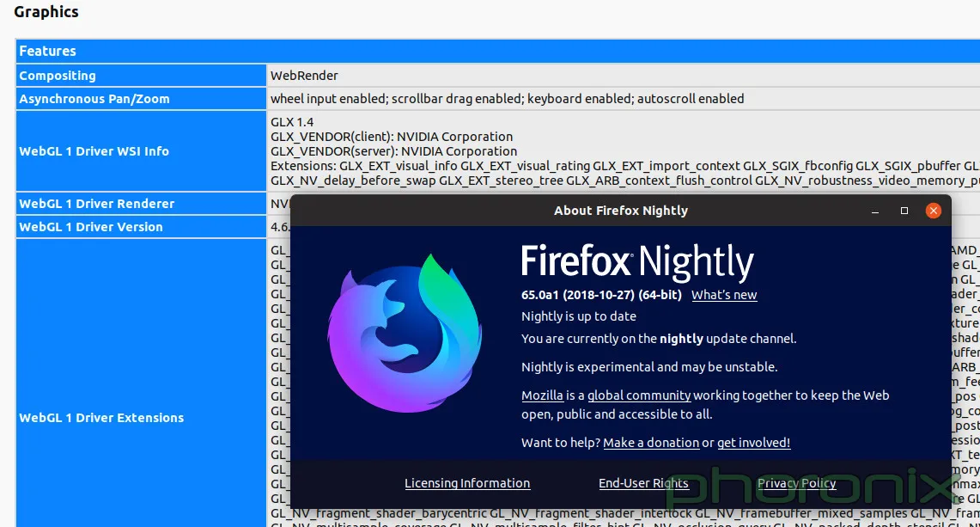
Task: Select the GLX_VENDOR(client): NVIDIA Corporation line
Action: 392,137
